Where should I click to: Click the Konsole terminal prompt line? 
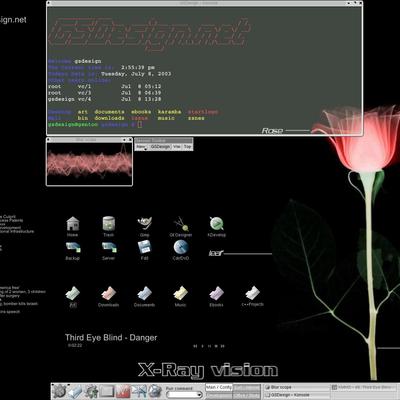pos(95,124)
